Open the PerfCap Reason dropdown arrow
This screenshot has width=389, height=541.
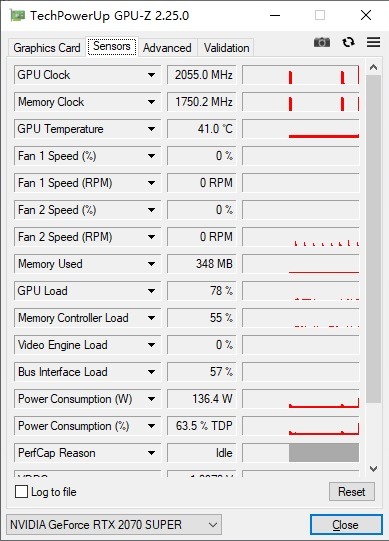[151, 453]
